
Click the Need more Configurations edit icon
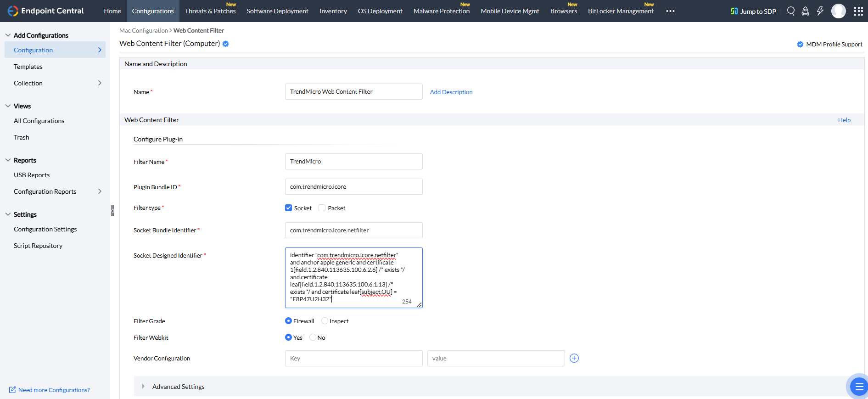coord(12,390)
